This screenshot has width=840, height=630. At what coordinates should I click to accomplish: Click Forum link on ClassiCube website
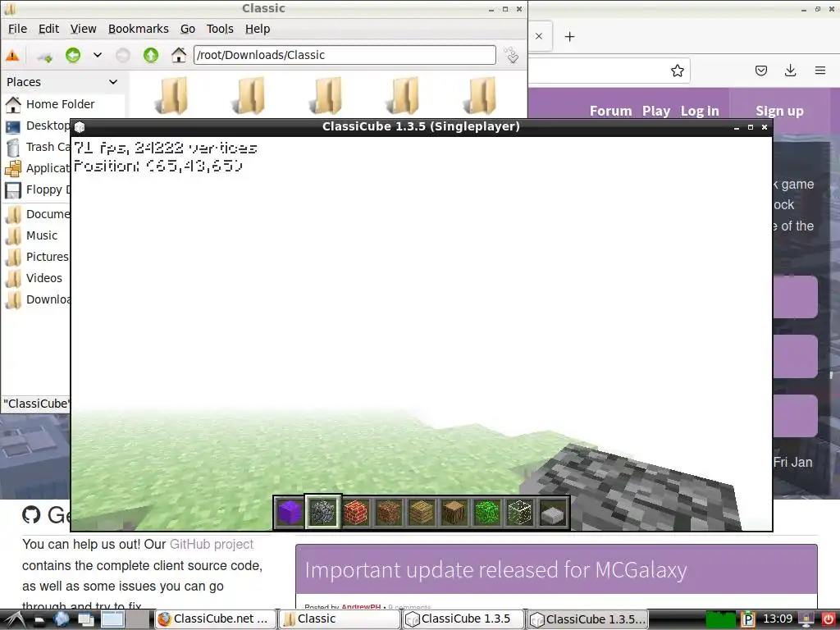[610, 111]
